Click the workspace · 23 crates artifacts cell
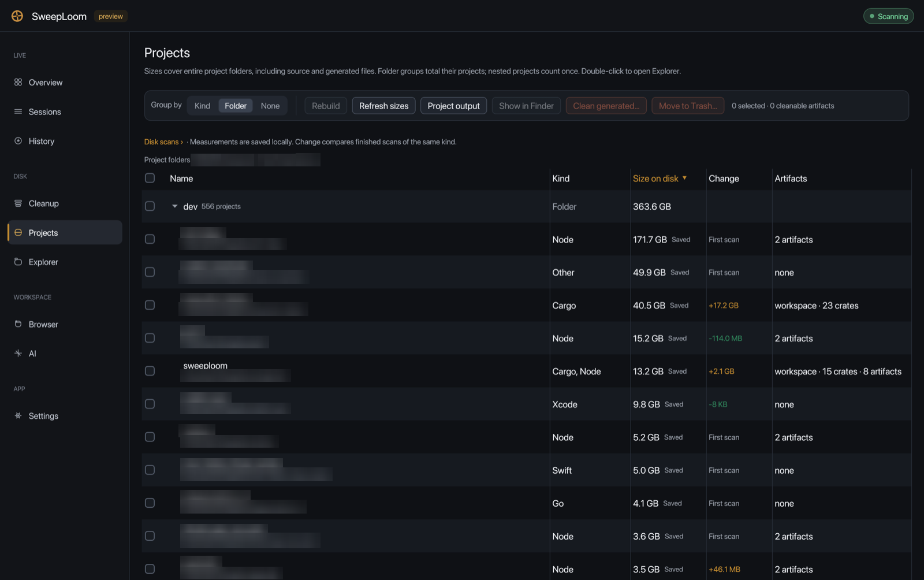Viewport: 924px width, 580px height. click(817, 306)
